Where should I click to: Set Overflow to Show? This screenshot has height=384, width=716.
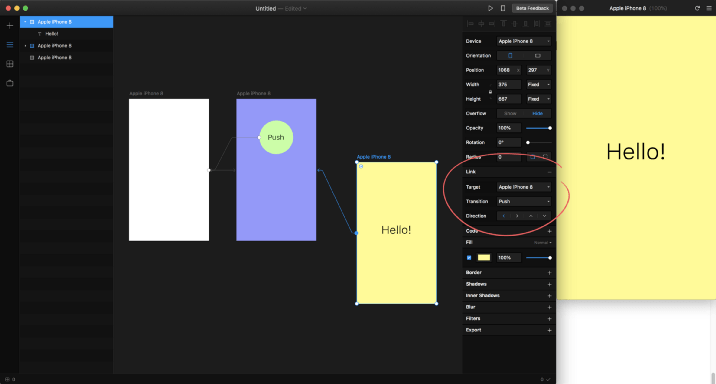pos(510,113)
